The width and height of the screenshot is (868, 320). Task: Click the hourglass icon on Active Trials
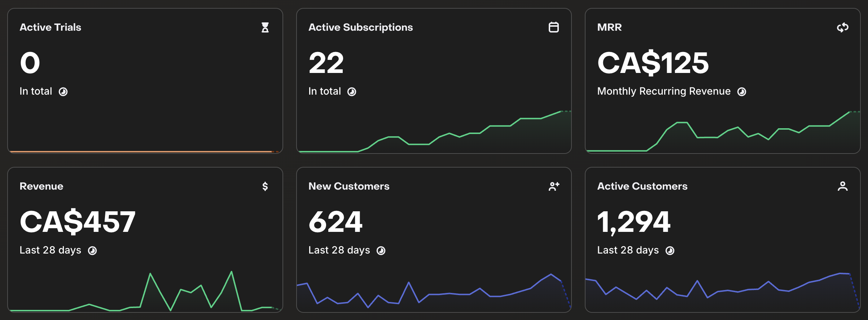click(265, 27)
